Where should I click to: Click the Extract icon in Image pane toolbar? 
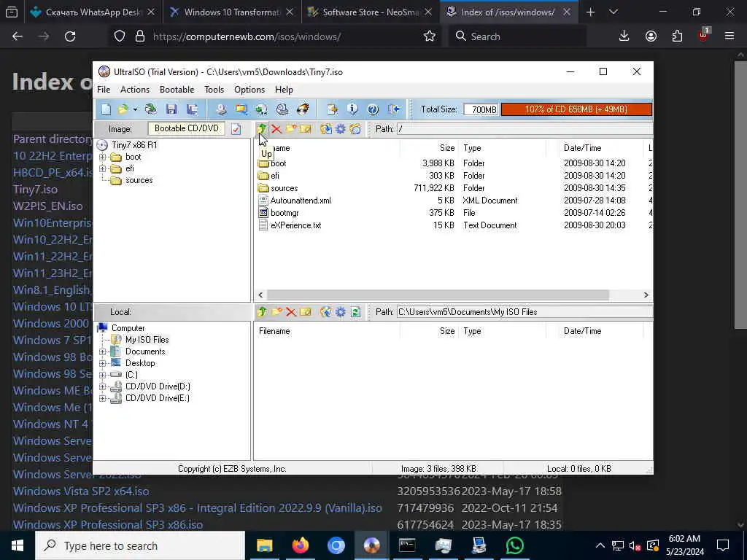[326, 128]
